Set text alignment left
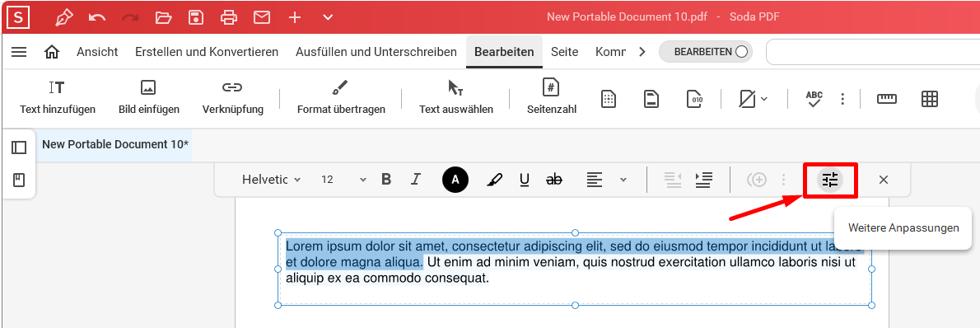 coord(595,180)
